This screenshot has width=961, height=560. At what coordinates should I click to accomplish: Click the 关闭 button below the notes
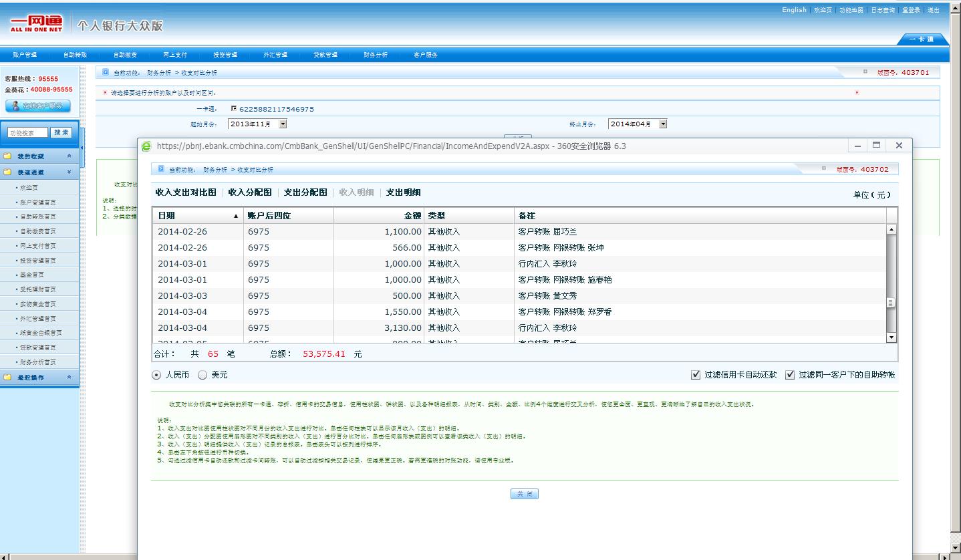coord(524,494)
